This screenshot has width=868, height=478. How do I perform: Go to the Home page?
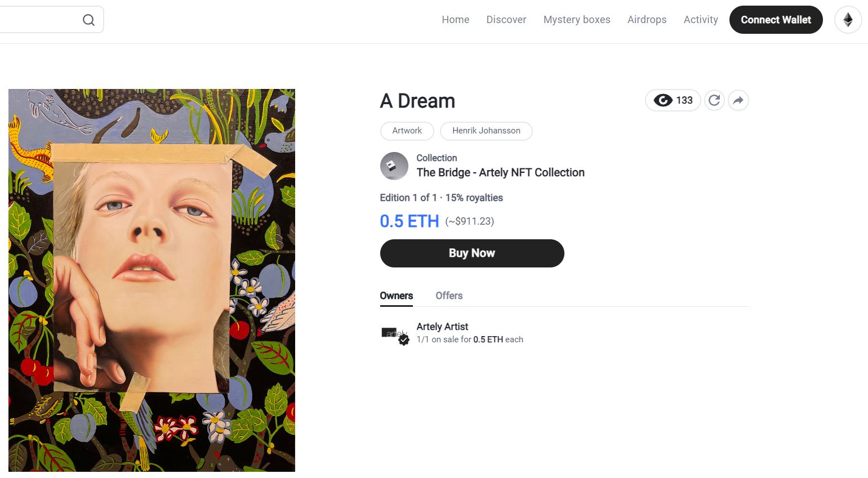(455, 20)
